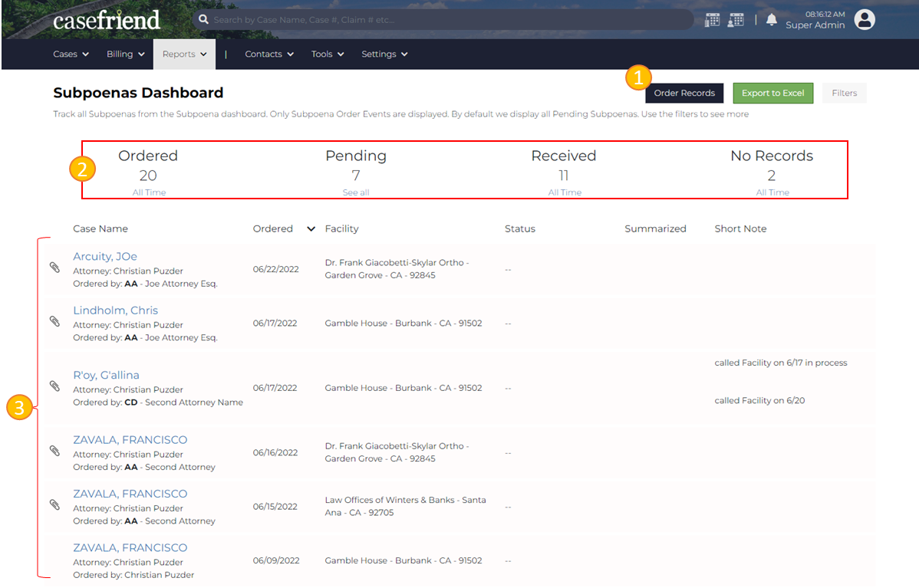Screen dimensions: 919x588
Task: Click the paperclip icon for R'oy, G'allina
Action: click(54, 386)
